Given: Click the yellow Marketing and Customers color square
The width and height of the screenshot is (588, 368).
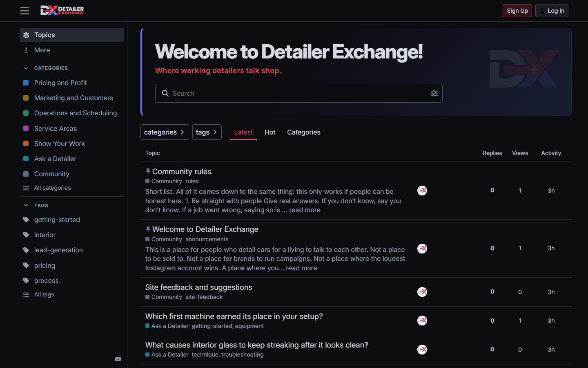Looking at the screenshot, I should [26, 98].
